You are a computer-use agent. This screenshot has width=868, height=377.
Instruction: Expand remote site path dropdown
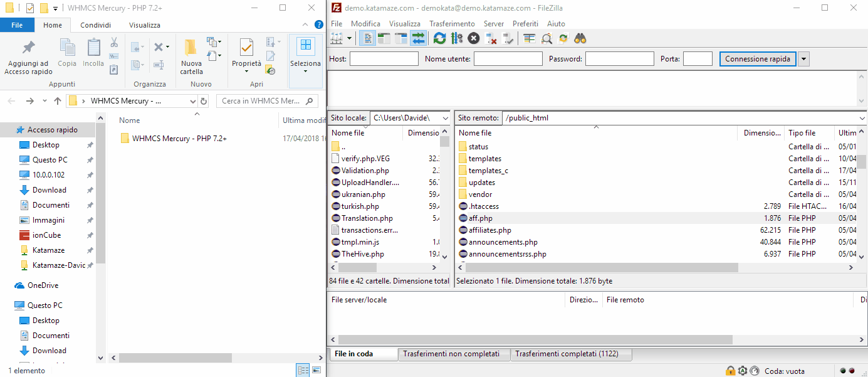(x=862, y=118)
